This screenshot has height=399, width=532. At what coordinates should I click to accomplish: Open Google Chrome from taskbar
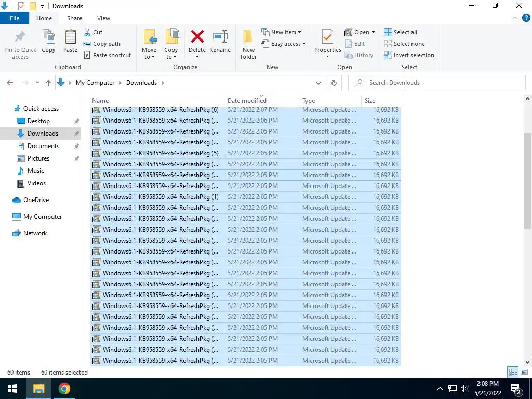64,389
